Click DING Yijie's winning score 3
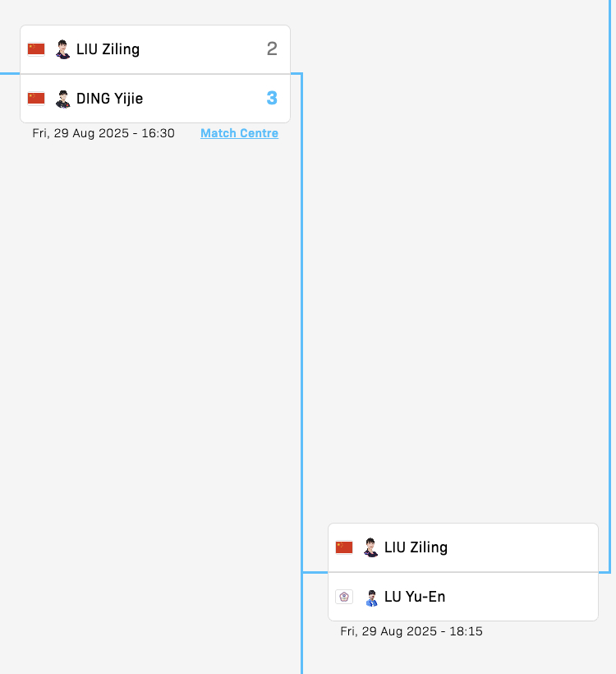616x674 pixels. point(272,99)
